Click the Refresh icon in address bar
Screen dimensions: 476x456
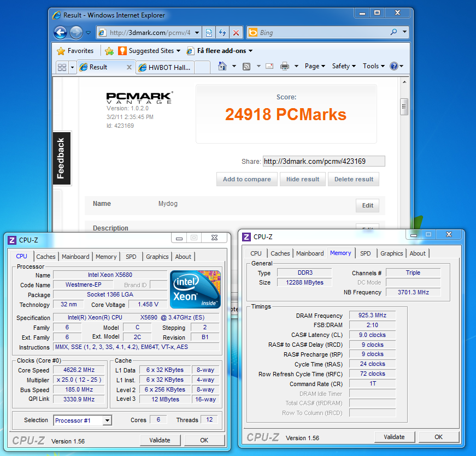(x=222, y=32)
